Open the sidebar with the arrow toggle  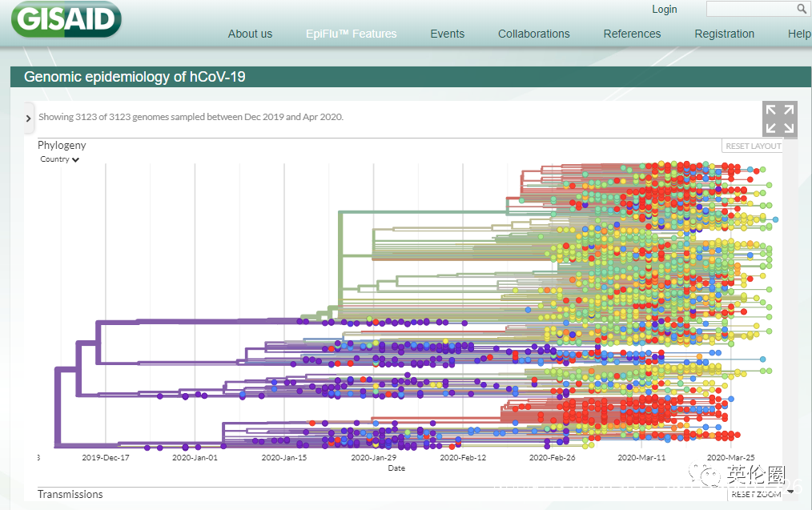point(29,118)
